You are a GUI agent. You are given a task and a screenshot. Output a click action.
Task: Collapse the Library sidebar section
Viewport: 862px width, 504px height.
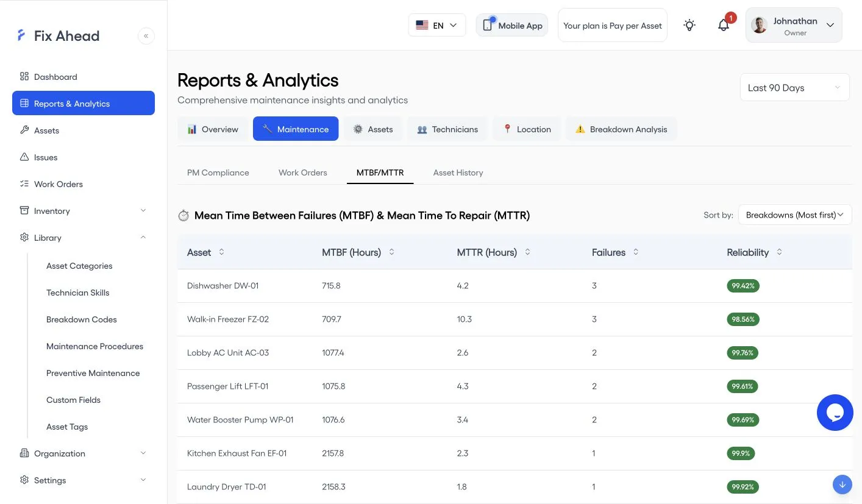click(x=84, y=238)
